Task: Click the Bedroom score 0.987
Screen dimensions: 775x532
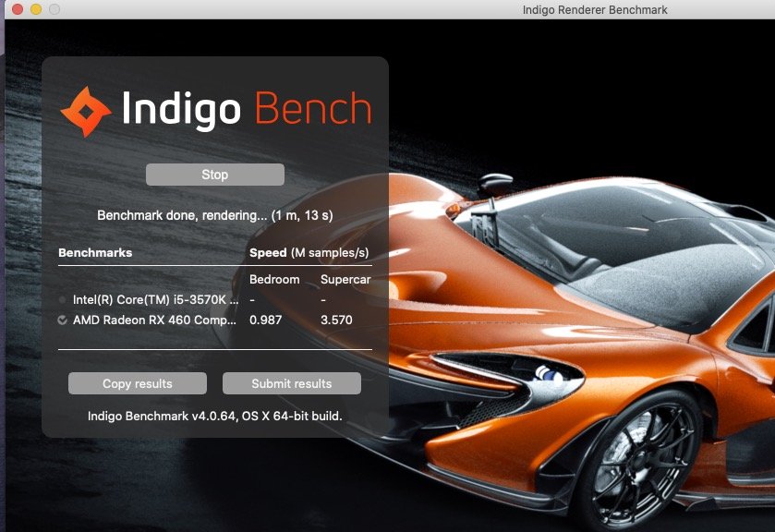Action: [x=265, y=320]
